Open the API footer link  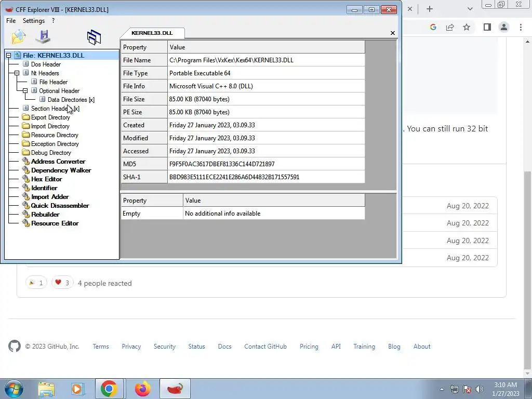coord(336,347)
